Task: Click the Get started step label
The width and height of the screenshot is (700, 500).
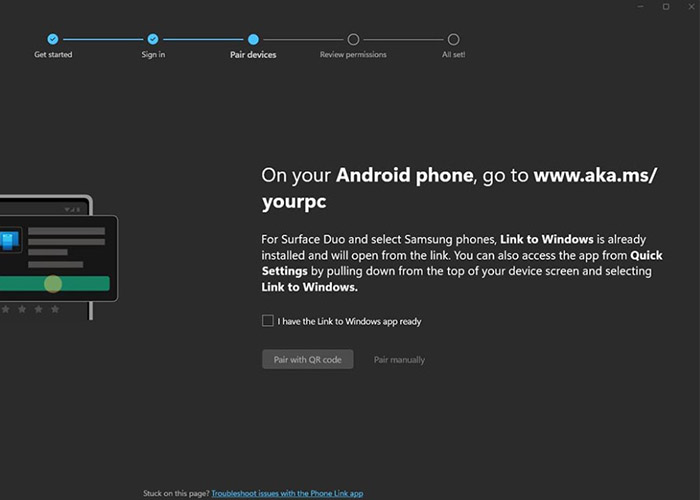Action: point(53,54)
